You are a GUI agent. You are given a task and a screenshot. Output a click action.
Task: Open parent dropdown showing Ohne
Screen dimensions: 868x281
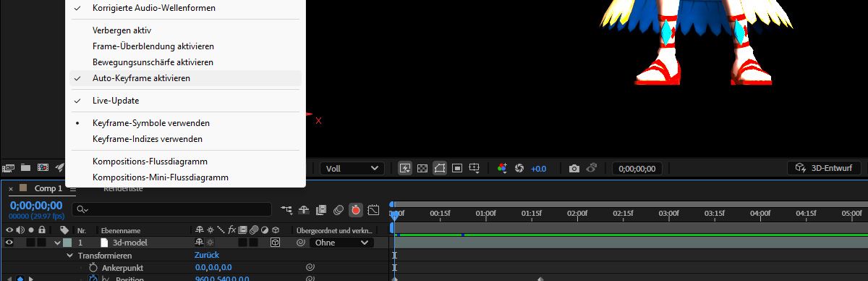point(342,243)
